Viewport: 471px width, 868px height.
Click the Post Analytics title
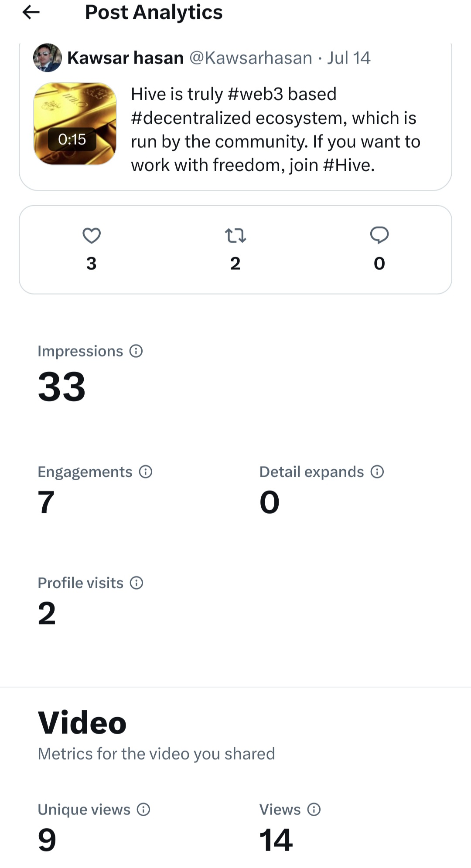click(154, 12)
